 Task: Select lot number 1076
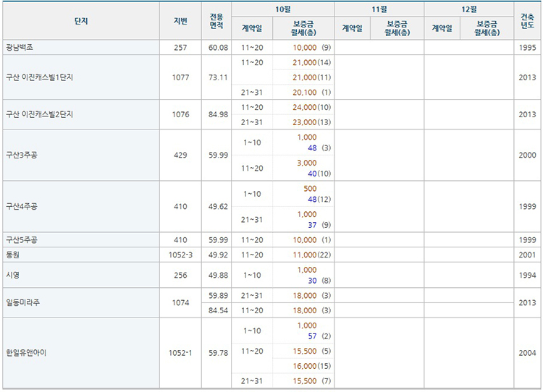180,114
